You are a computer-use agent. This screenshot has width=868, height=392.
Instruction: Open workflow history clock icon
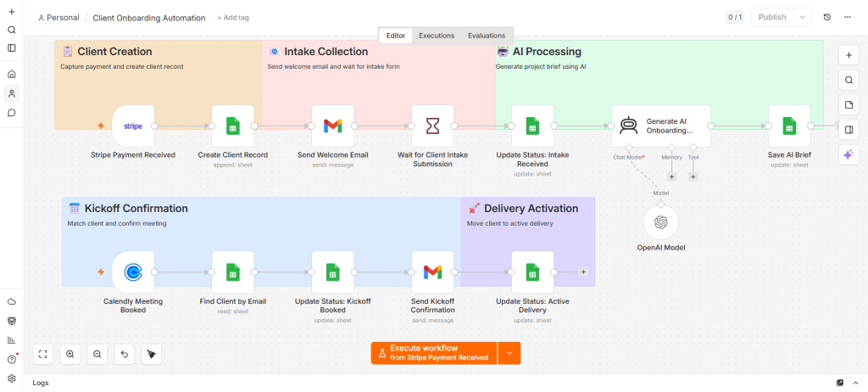coord(827,17)
